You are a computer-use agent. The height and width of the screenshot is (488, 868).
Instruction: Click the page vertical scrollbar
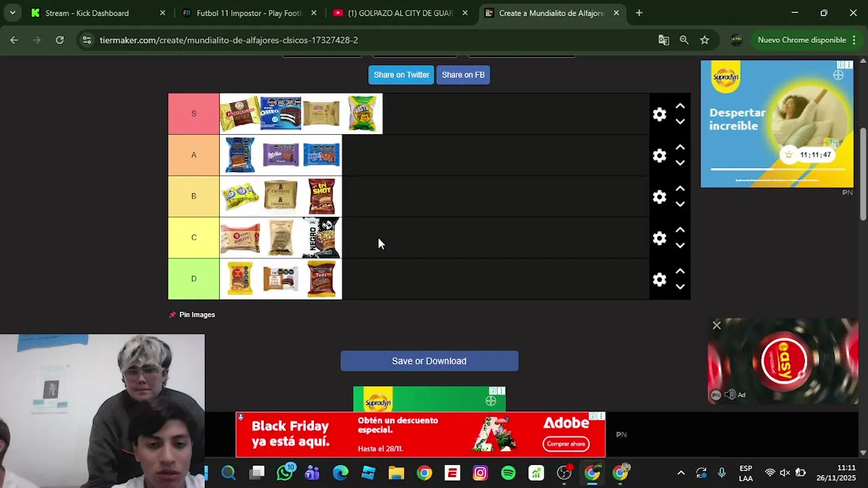[863, 175]
